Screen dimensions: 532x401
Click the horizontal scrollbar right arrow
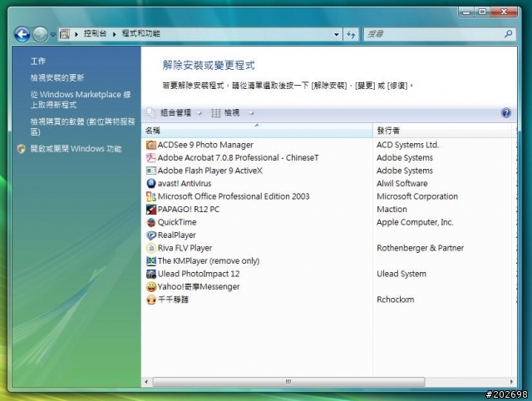click(512, 382)
